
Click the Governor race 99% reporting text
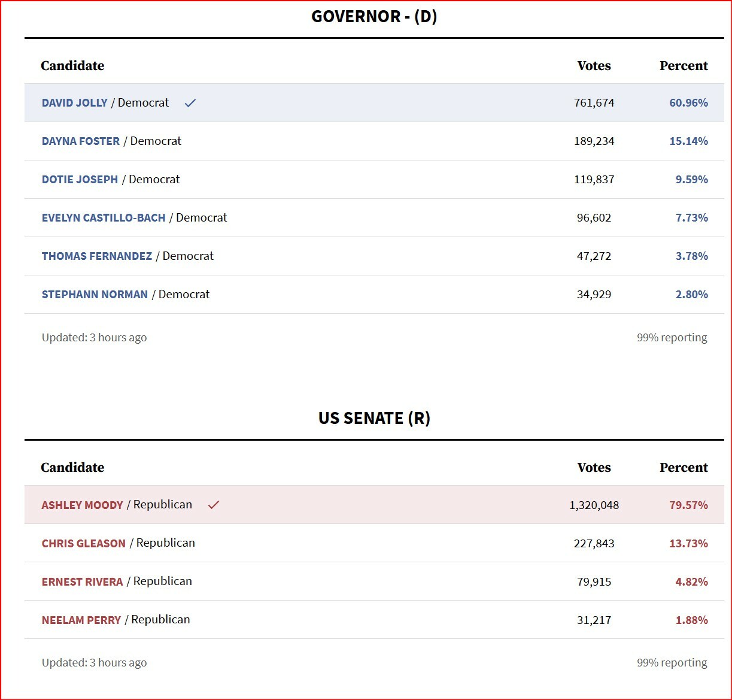click(672, 338)
